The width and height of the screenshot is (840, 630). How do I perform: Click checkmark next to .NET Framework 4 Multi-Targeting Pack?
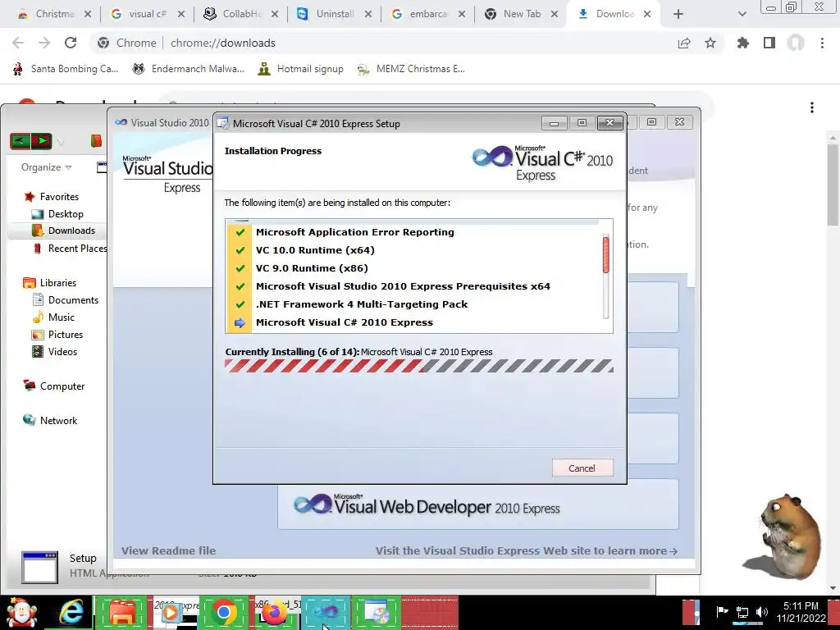(x=240, y=304)
